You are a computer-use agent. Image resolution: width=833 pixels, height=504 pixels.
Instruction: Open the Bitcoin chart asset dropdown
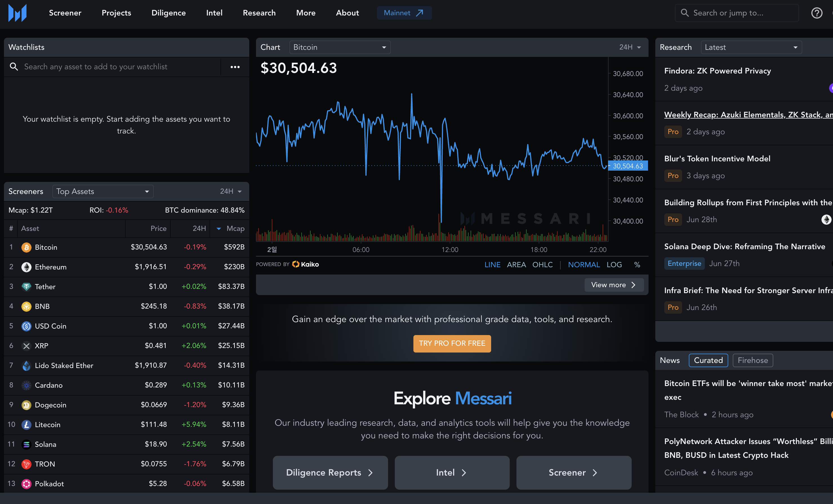(x=340, y=47)
